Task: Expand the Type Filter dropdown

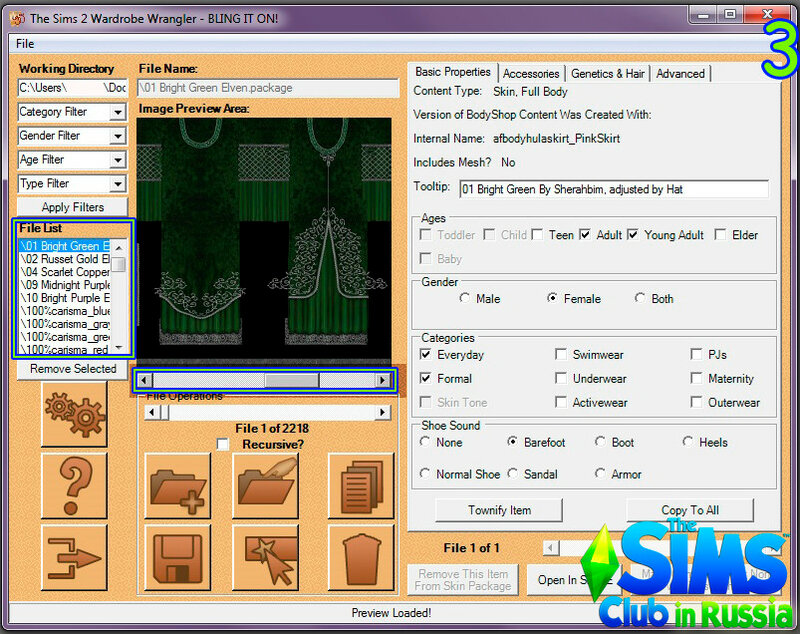Action: (x=118, y=184)
